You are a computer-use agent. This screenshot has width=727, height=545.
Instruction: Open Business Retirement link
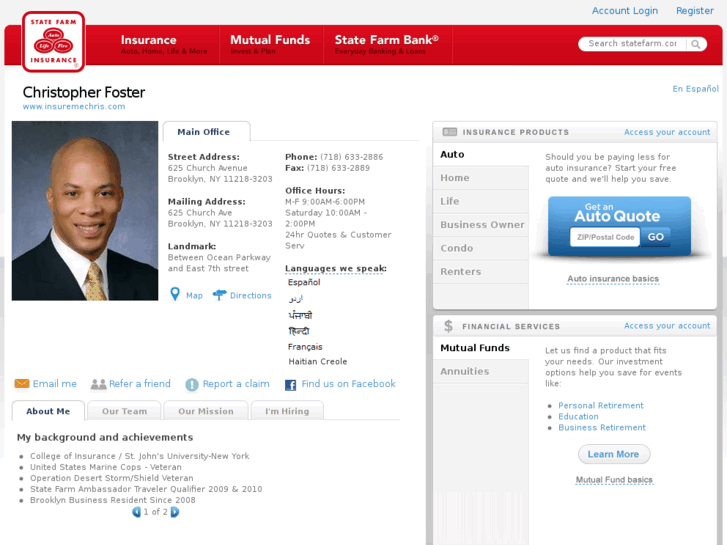(602, 428)
